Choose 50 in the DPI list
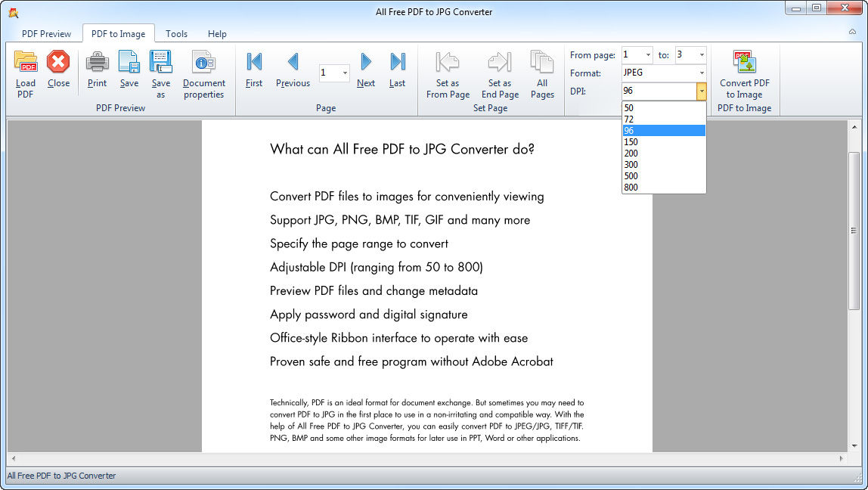 click(x=664, y=108)
